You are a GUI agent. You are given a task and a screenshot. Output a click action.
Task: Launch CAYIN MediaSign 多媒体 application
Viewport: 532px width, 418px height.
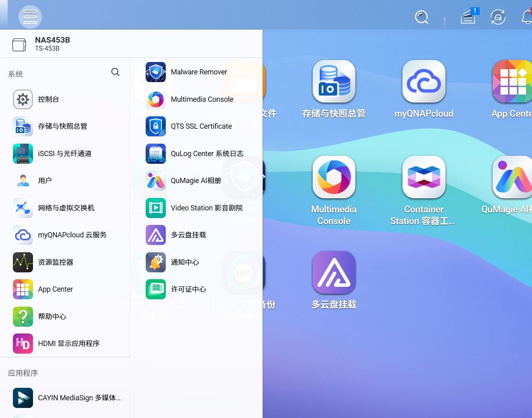(x=65, y=398)
